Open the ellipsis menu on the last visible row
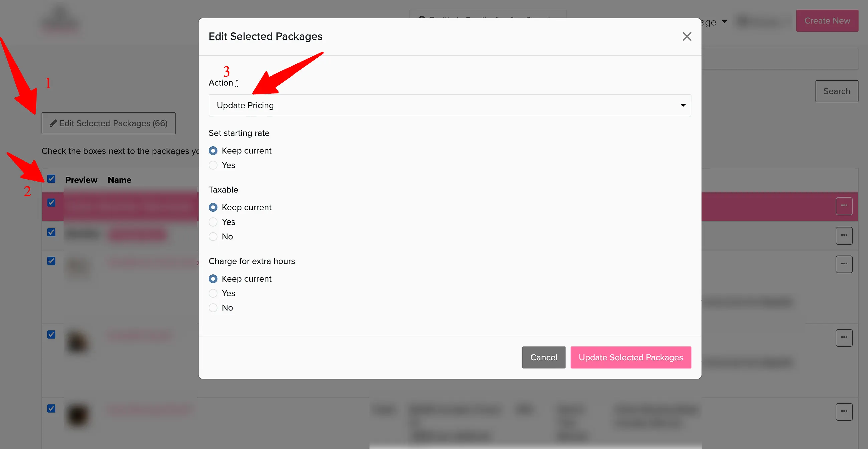The width and height of the screenshot is (868, 449). [x=844, y=412]
